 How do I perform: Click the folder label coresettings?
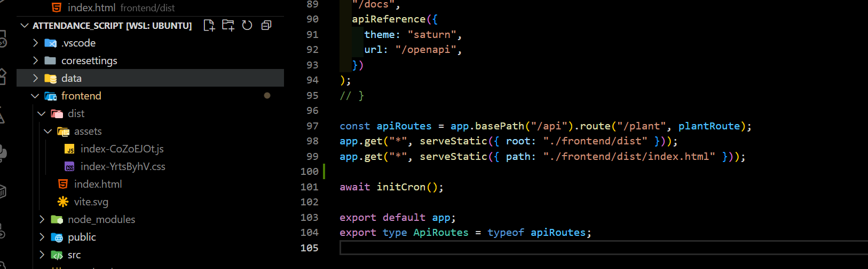[89, 60]
